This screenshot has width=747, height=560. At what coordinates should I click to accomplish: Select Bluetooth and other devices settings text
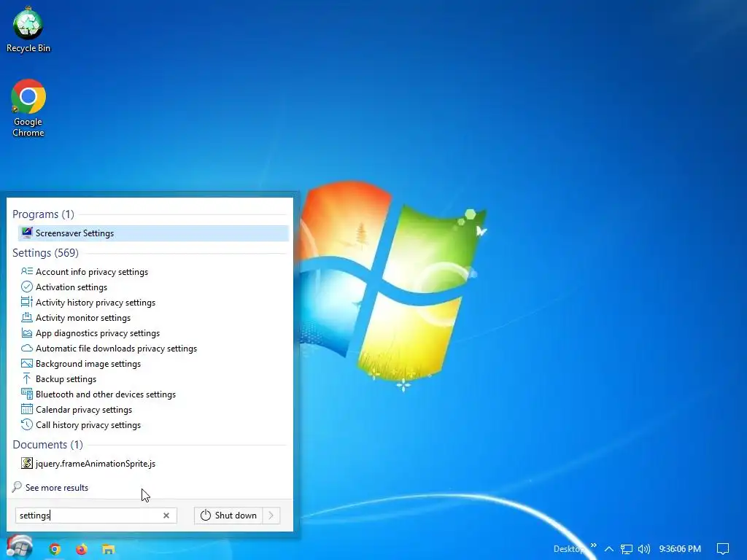point(106,394)
